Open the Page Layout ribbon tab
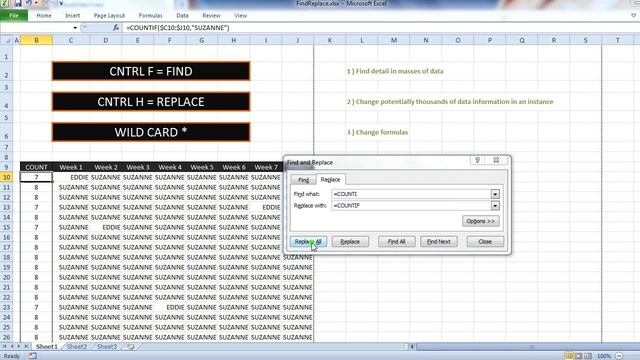The width and height of the screenshot is (640, 360). click(109, 16)
